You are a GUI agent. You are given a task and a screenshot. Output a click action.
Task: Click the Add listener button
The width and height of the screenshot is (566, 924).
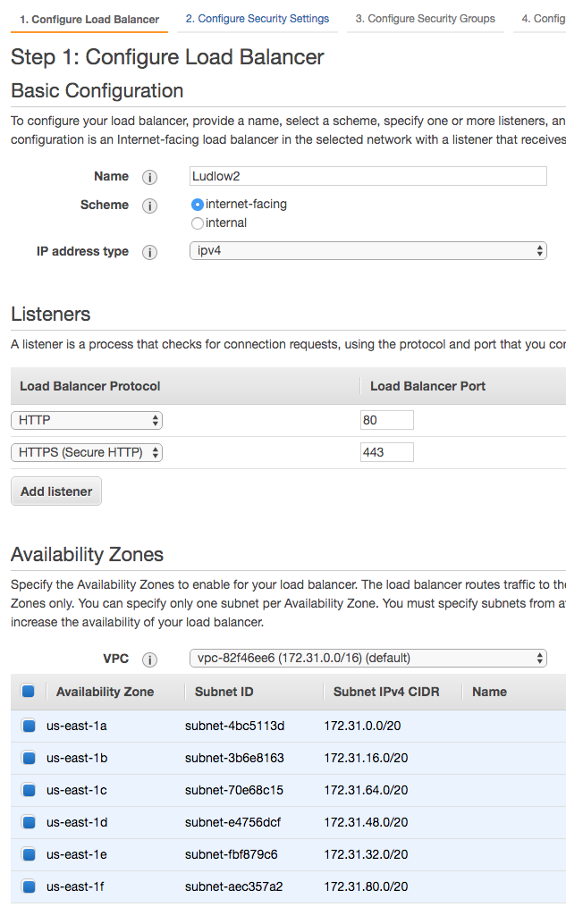(56, 491)
